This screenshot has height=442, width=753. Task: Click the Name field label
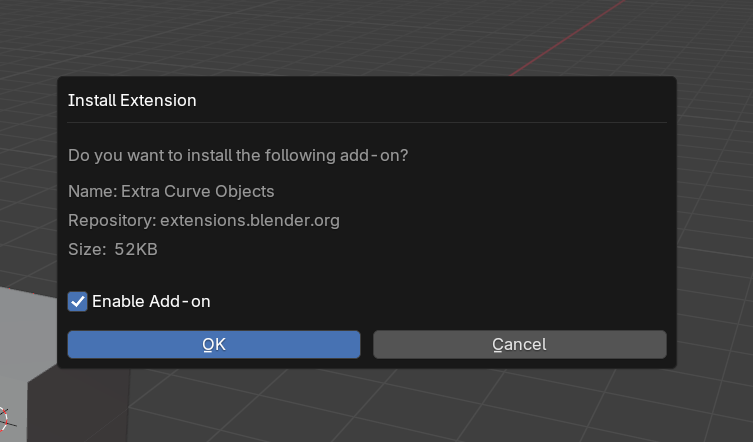(x=92, y=191)
